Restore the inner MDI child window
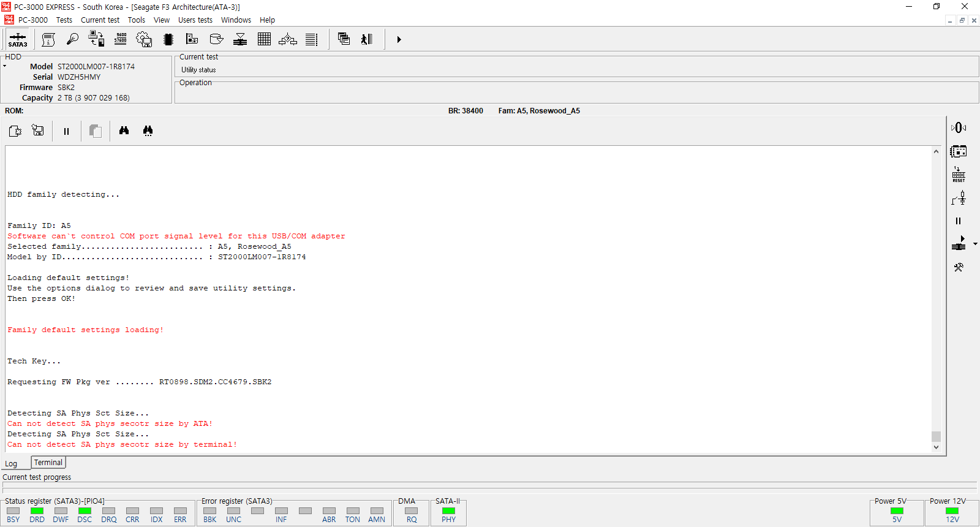980x527 pixels. pos(962,20)
